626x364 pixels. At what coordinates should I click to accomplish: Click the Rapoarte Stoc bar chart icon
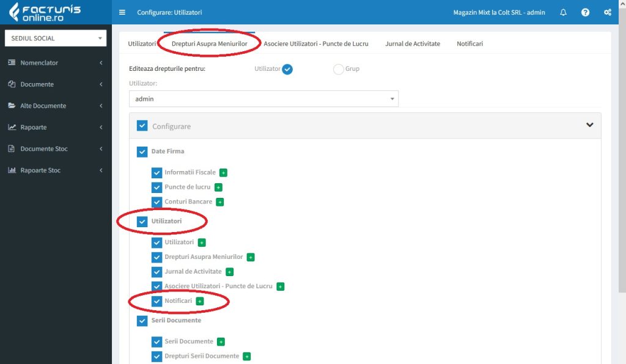tap(12, 170)
